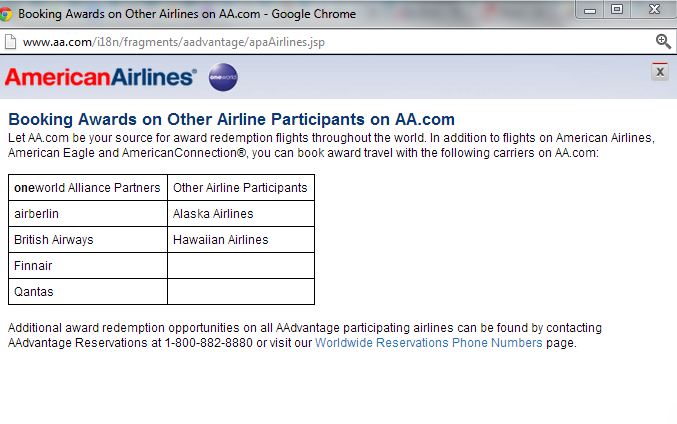Click the Hawaiian Airlines table cell
The height and width of the screenshot is (424, 677).
click(241, 240)
